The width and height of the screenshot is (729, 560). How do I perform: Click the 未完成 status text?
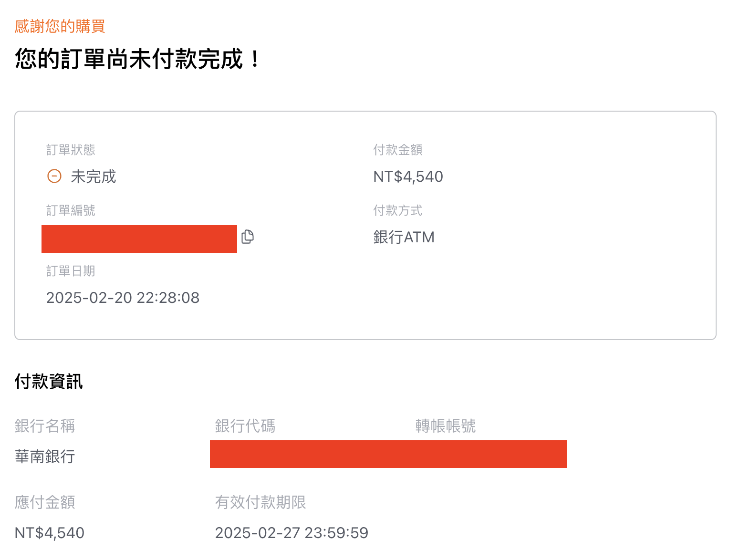click(94, 177)
